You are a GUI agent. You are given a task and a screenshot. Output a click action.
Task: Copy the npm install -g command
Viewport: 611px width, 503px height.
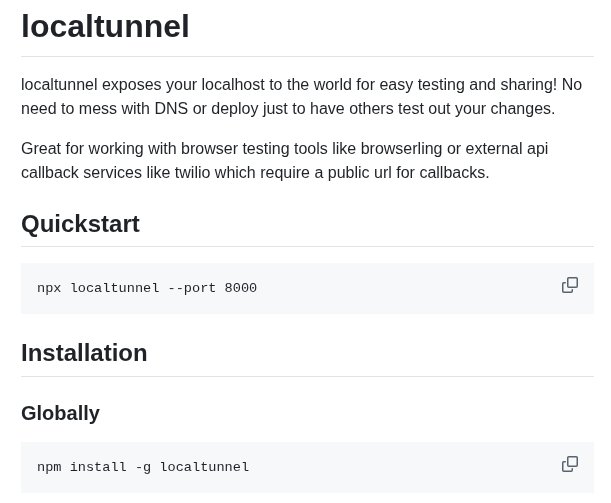coord(570,464)
